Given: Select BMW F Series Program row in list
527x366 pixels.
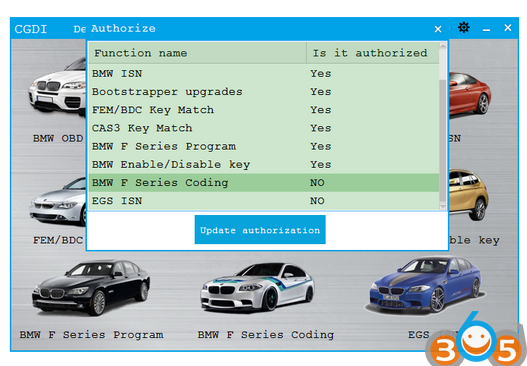Looking at the screenshot, I should tap(264, 146).
